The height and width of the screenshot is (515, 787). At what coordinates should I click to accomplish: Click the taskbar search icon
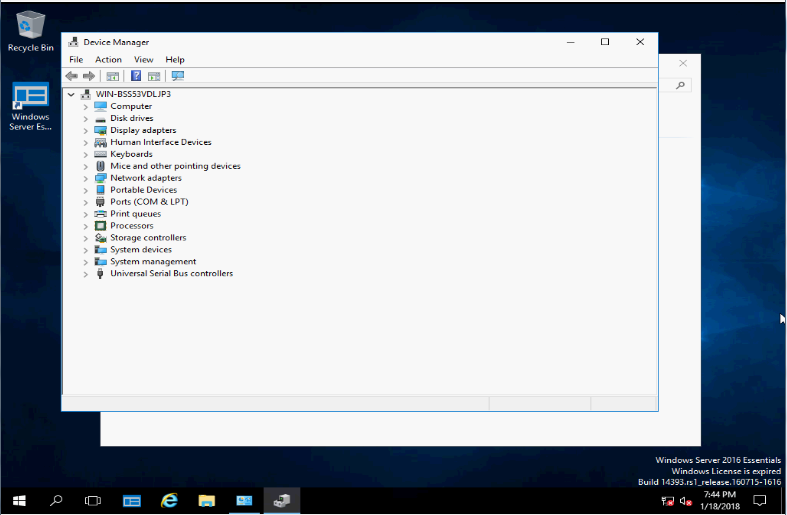56,501
